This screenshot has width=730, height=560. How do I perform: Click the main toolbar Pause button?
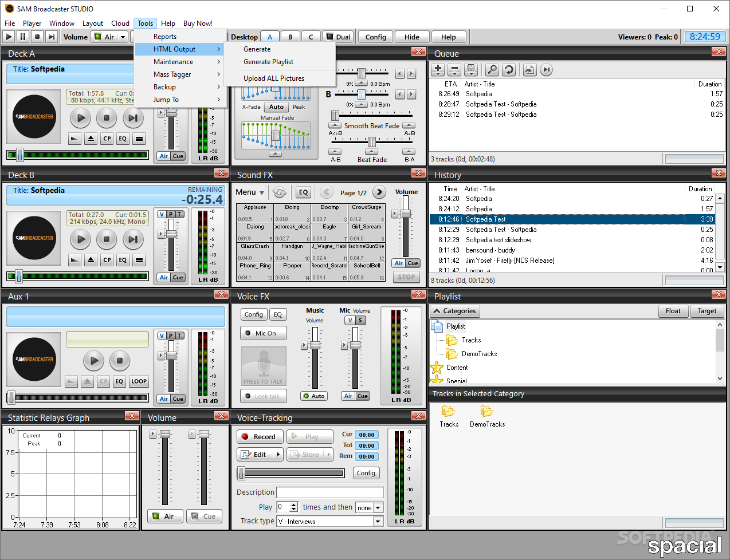click(23, 37)
